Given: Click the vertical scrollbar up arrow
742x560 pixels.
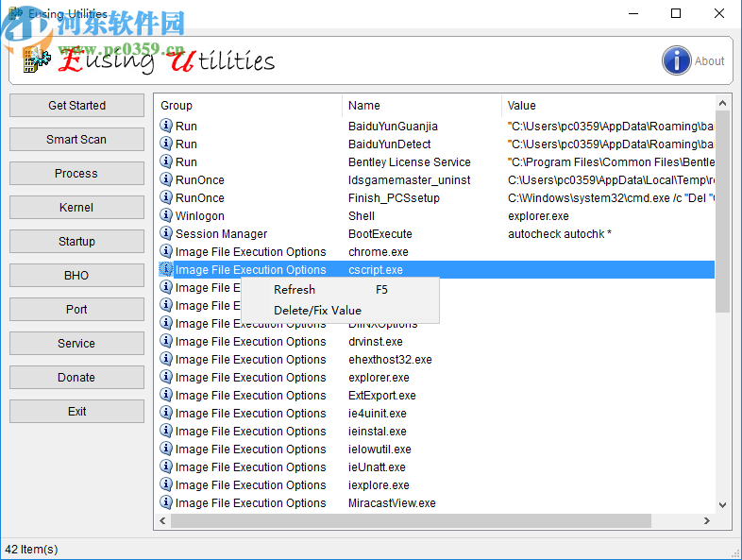Looking at the screenshot, I should 722,103.
